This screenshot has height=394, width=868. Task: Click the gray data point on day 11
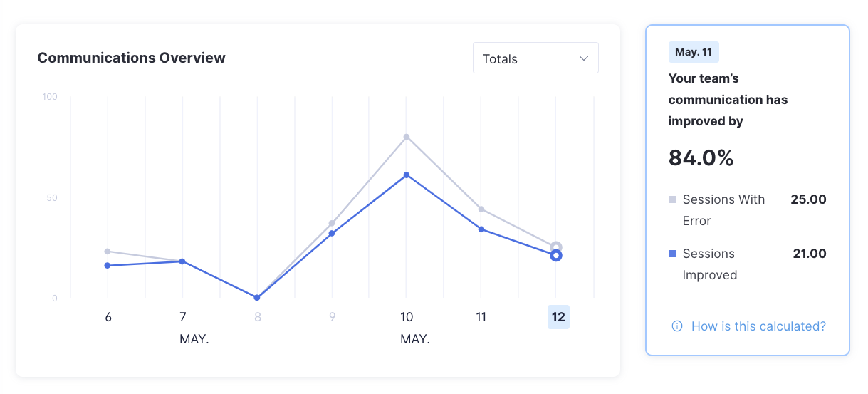pos(481,209)
